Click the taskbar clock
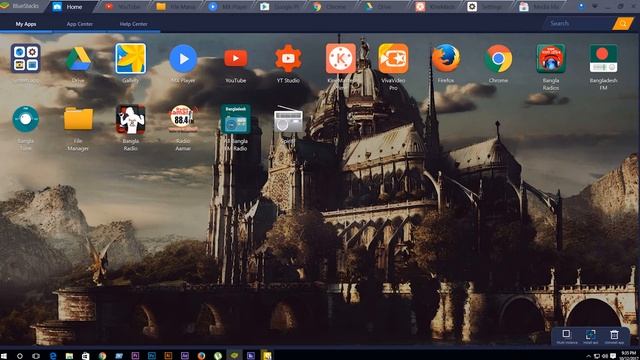Screen dimensions: 640x360 pyautogui.click(x=629, y=355)
